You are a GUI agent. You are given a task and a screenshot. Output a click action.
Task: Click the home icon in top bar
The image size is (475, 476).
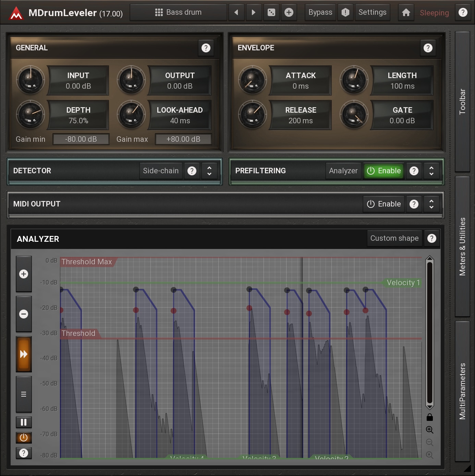click(406, 13)
